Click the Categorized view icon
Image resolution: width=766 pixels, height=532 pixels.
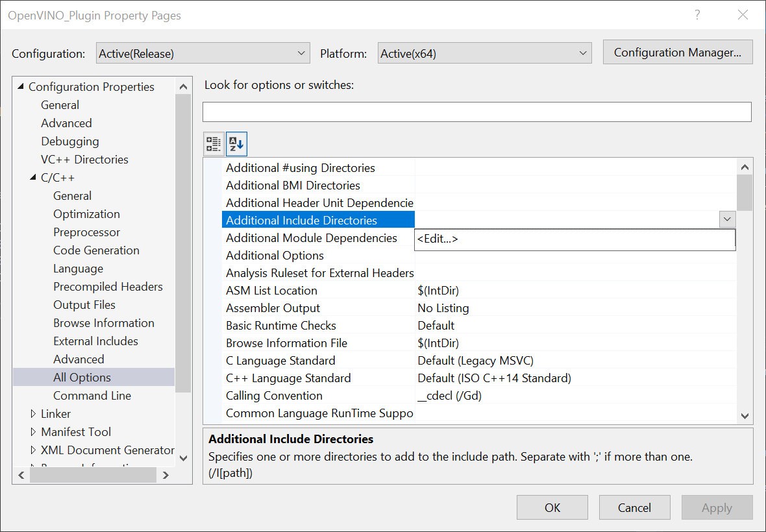tap(214, 144)
